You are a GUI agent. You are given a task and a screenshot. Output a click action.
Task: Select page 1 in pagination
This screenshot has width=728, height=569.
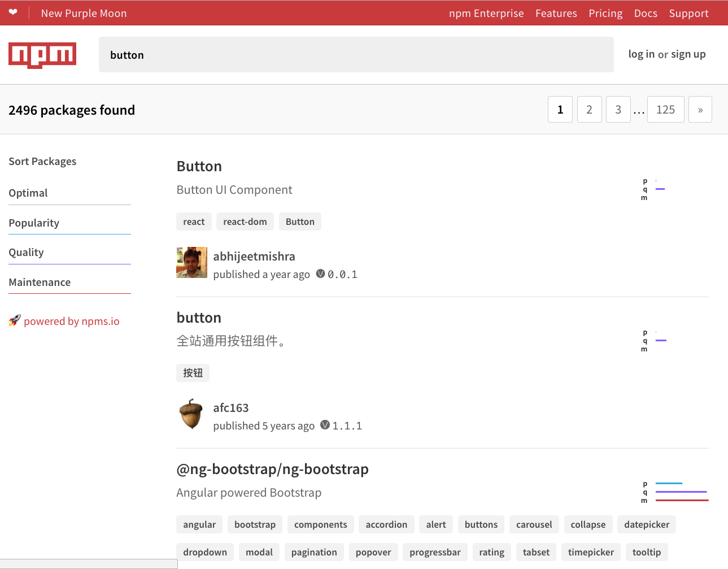point(560,109)
